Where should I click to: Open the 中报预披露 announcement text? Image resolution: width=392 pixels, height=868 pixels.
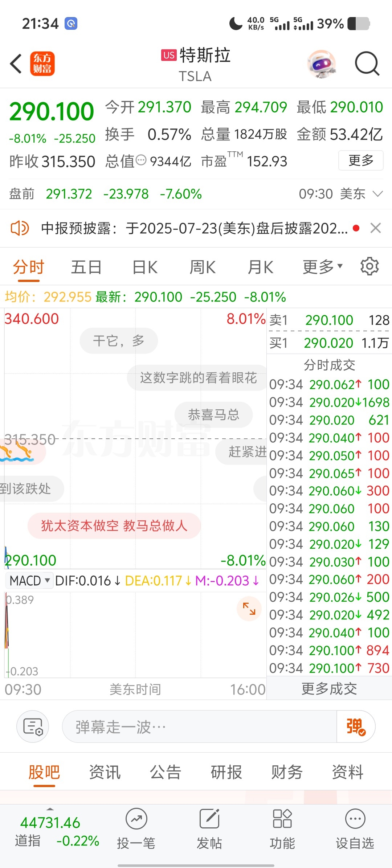pyautogui.click(x=194, y=228)
